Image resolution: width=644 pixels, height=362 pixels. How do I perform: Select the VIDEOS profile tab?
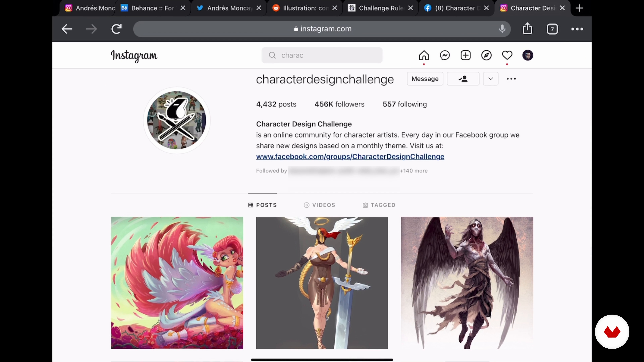(319, 205)
